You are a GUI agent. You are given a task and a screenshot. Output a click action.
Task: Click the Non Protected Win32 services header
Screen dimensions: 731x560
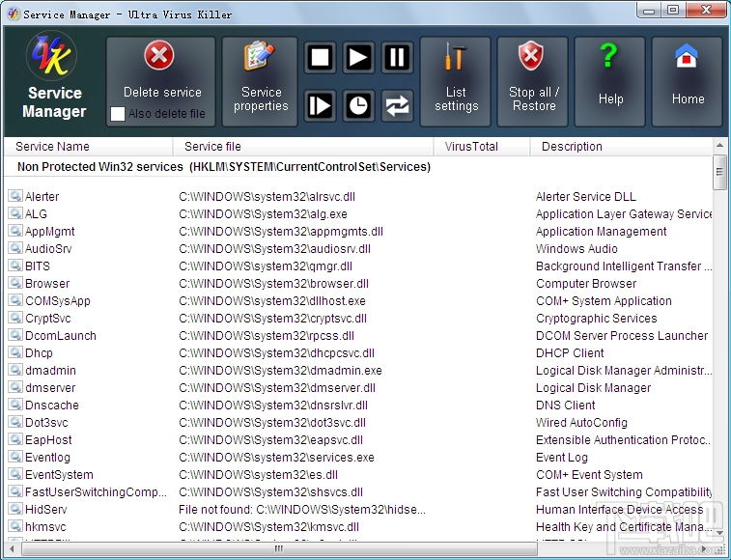click(x=224, y=167)
